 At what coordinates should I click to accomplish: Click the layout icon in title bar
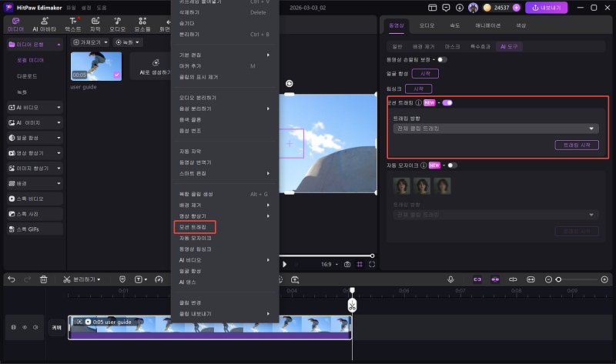[x=432, y=8]
